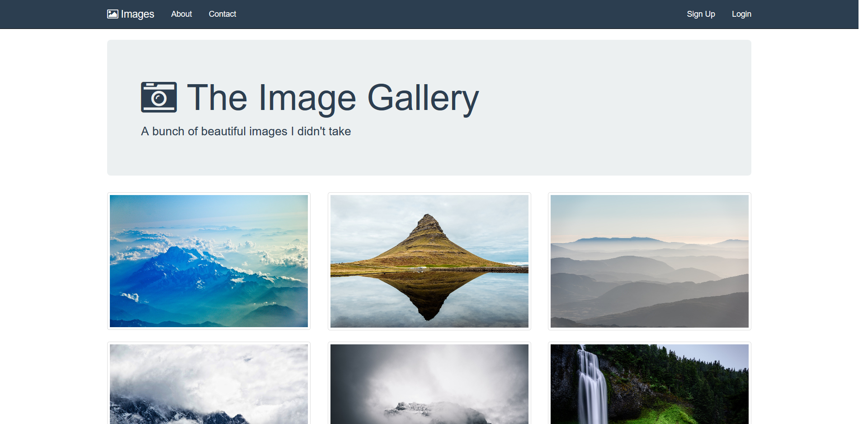The width and height of the screenshot is (868, 424).
Task: Open the hazy layered hills thumbnail
Action: [650, 261]
